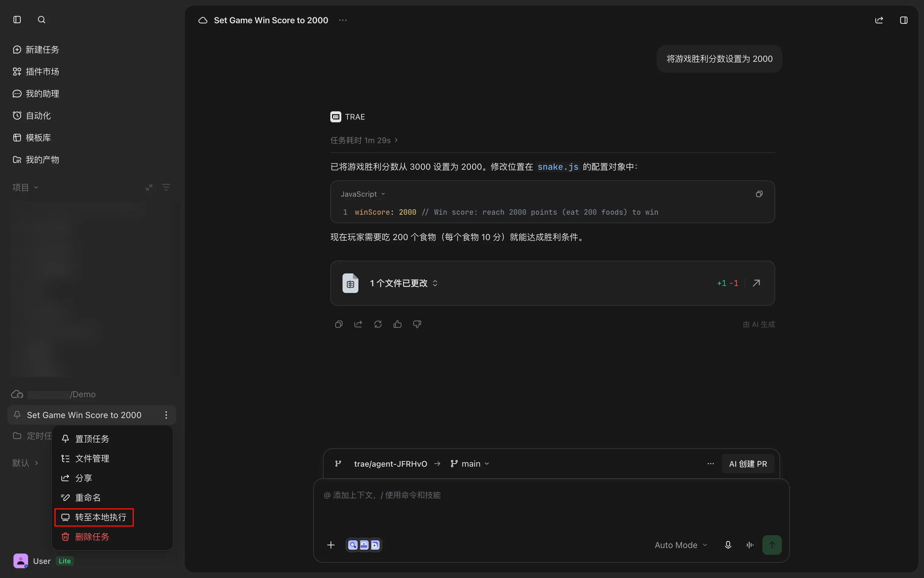Share the TRAE response message
Image resolution: width=924 pixels, height=578 pixels.
358,324
